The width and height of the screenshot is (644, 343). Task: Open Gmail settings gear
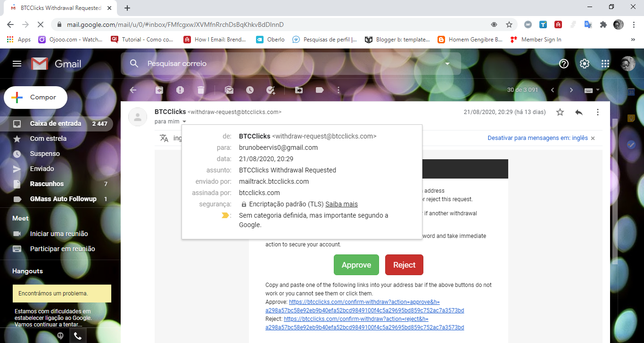[585, 64]
